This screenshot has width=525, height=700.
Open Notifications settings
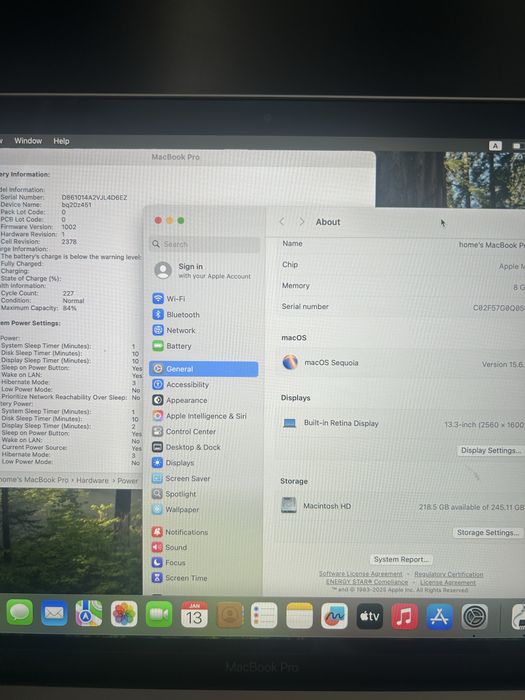tap(180, 532)
